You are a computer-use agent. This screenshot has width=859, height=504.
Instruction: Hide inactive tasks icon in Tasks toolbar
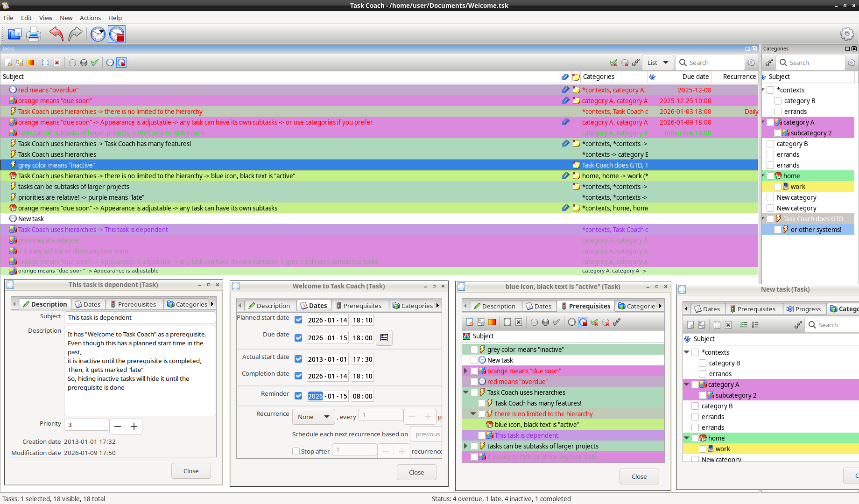625,63
